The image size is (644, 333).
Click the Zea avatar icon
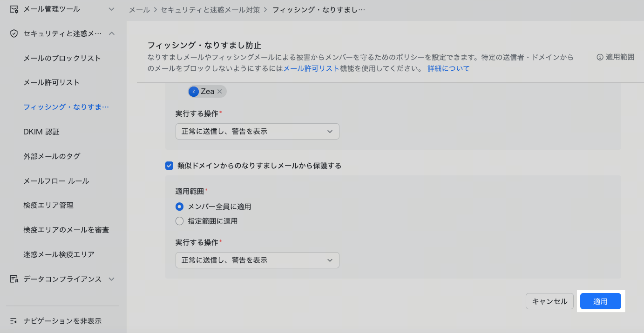[194, 92]
